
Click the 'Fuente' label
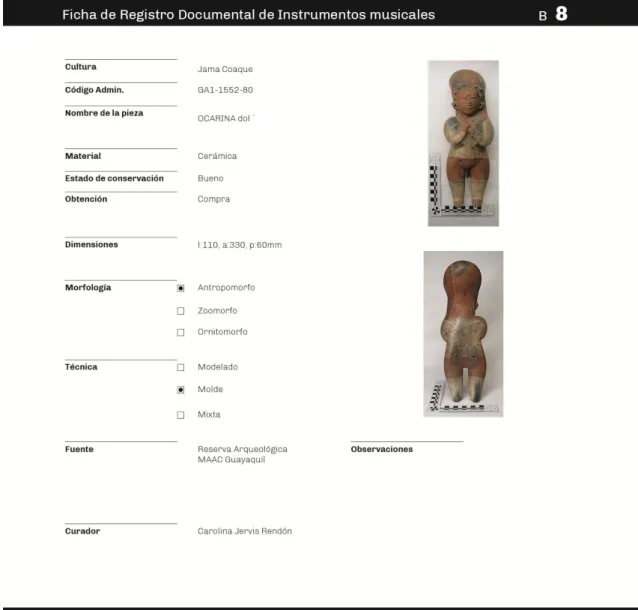tap(79, 449)
